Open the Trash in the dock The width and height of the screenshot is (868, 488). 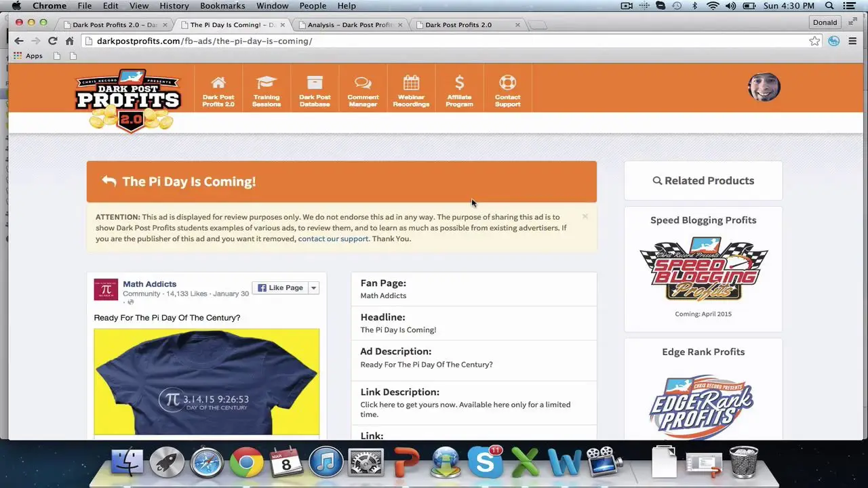(744, 463)
